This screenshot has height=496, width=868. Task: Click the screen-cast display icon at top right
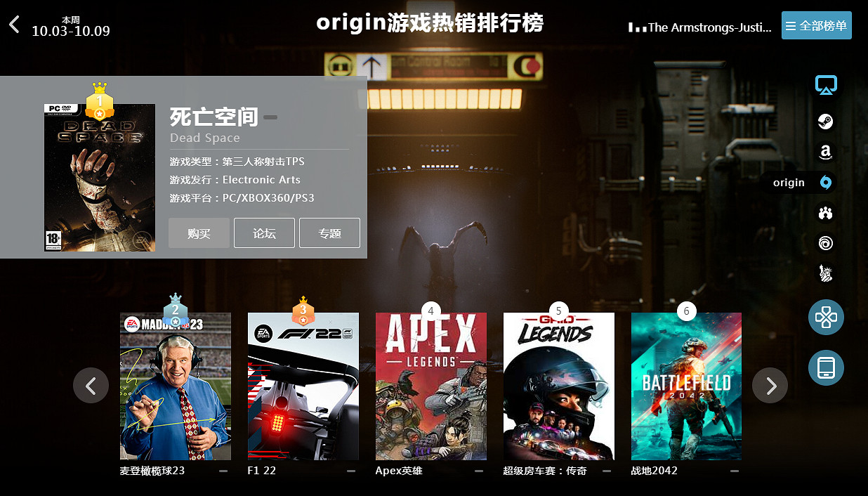(x=826, y=84)
